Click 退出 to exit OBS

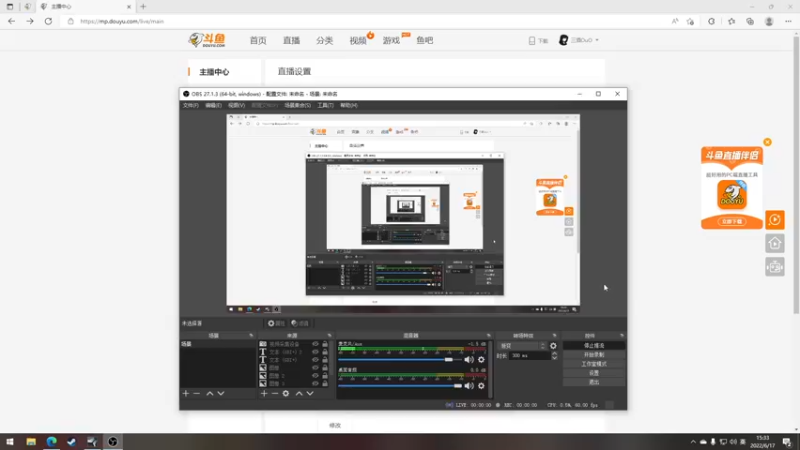coord(594,382)
